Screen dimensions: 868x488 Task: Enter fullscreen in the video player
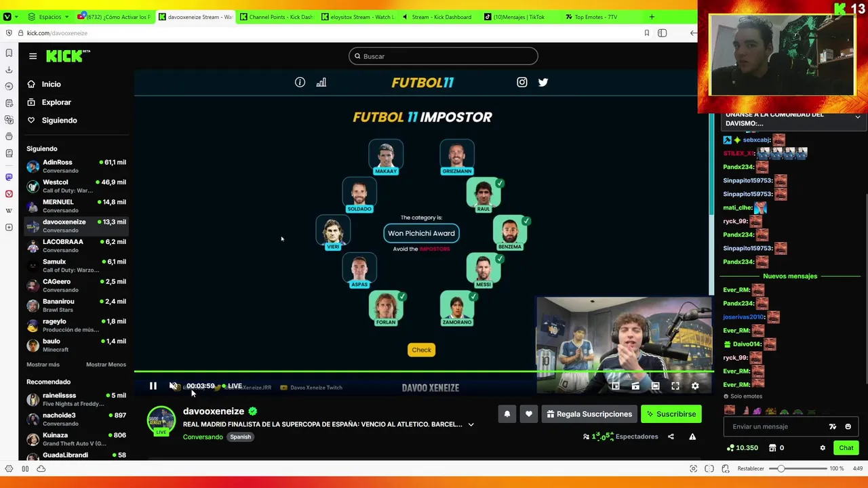(675, 386)
